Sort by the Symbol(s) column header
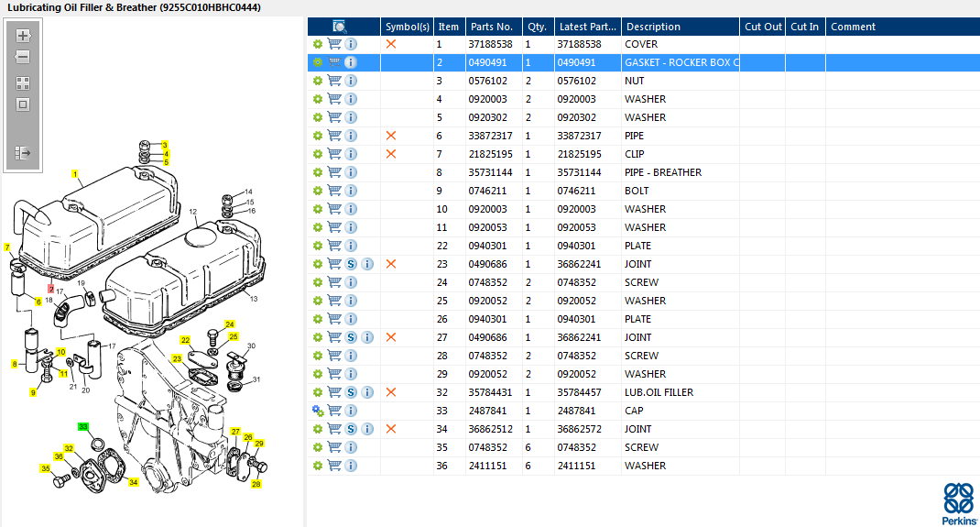This screenshot has height=527, width=980. point(407,27)
